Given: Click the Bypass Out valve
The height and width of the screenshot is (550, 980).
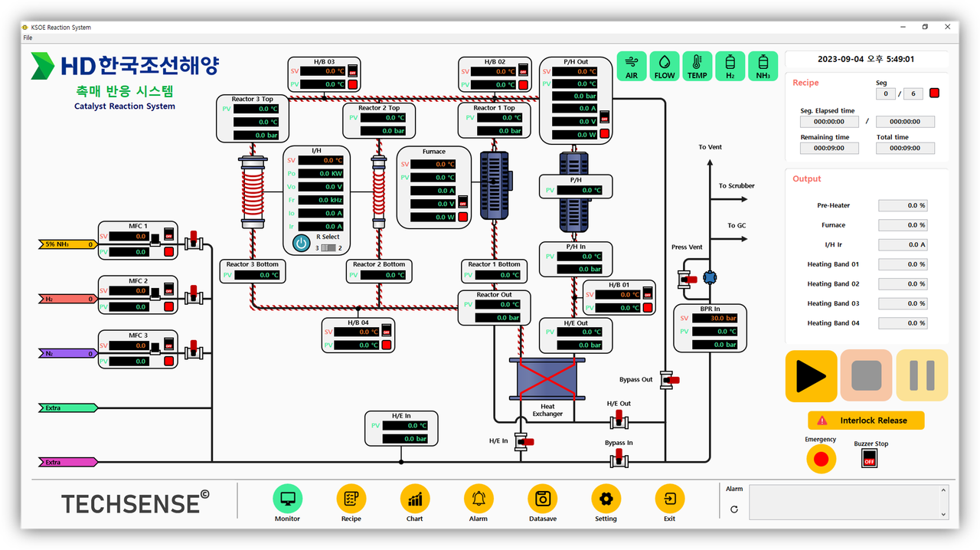Looking at the screenshot, I should coord(670,379).
